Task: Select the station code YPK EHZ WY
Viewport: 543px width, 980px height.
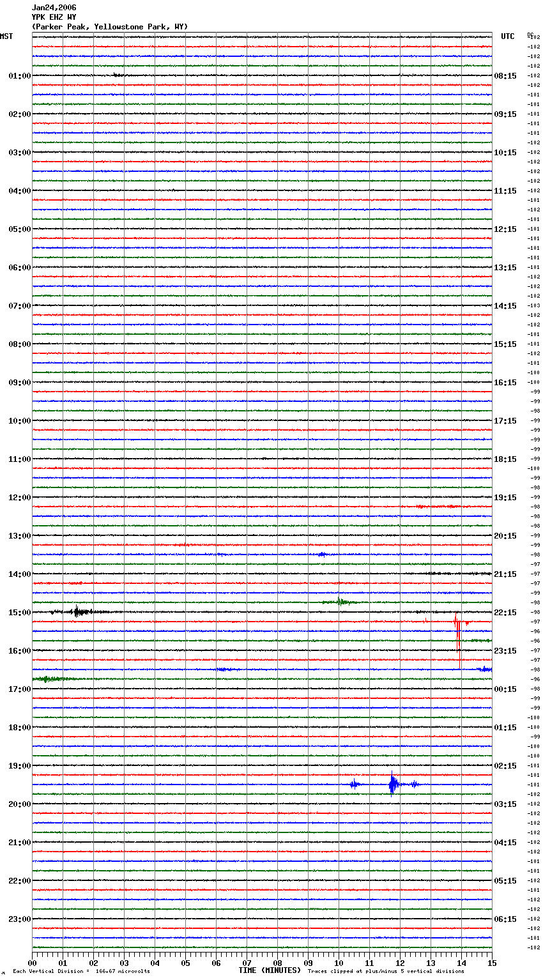Action: click(x=54, y=17)
